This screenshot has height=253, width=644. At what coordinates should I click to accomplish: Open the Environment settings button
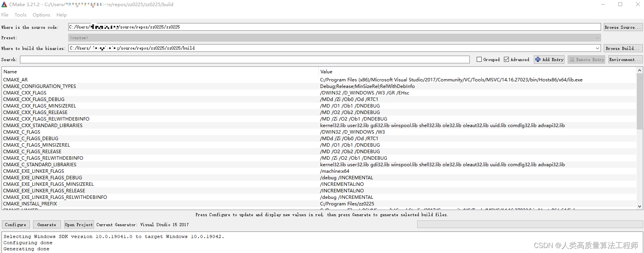pyautogui.click(x=625, y=60)
